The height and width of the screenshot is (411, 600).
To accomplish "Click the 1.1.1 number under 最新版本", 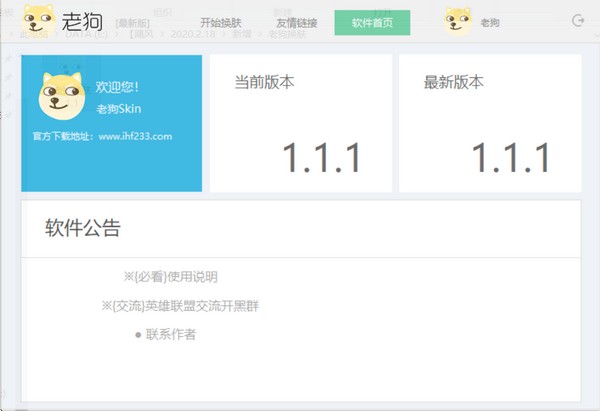I will (510, 158).
